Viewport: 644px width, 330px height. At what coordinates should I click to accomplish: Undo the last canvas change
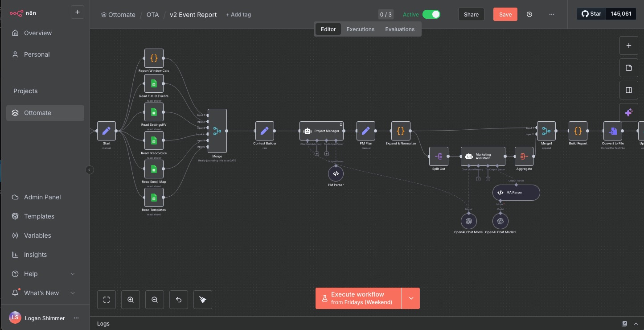point(178,299)
